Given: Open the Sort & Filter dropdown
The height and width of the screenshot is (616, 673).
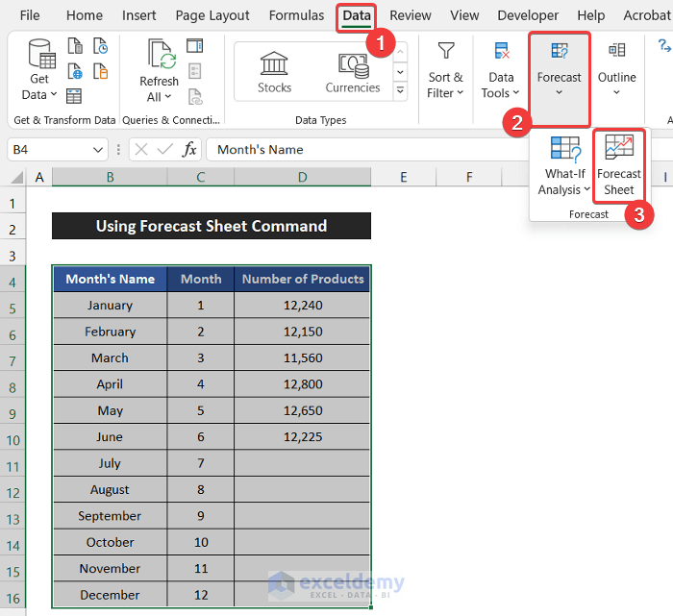Looking at the screenshot, I should [x=445, y=70].
